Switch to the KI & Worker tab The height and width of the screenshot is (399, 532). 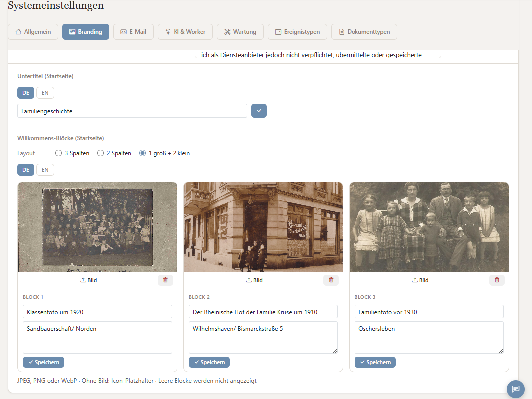(185, 32)
